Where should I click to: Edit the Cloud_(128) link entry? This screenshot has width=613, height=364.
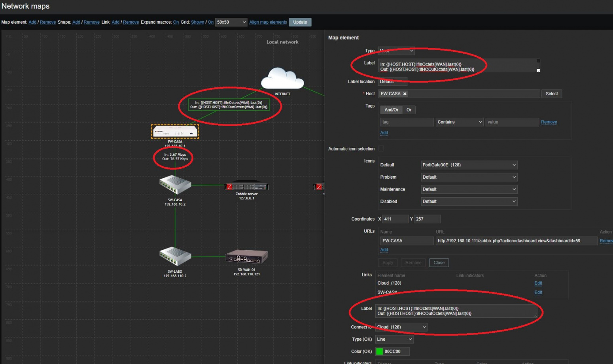click(538, 283)
